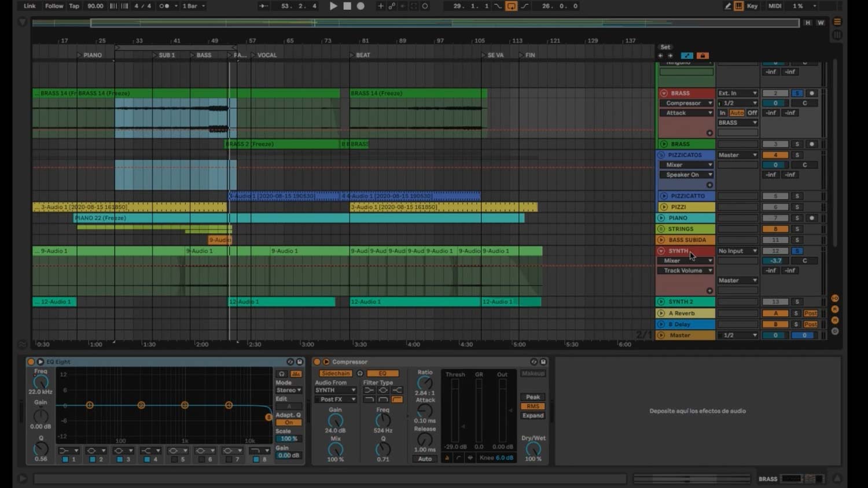The image size is (868, 488).
Task: Toggle Draw Mode pencil icon
Action: click(728, 6)
